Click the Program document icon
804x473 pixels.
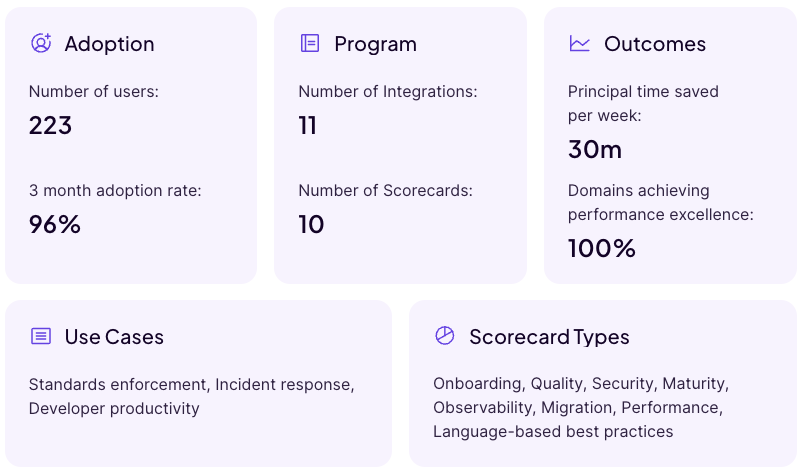[310, 43]
